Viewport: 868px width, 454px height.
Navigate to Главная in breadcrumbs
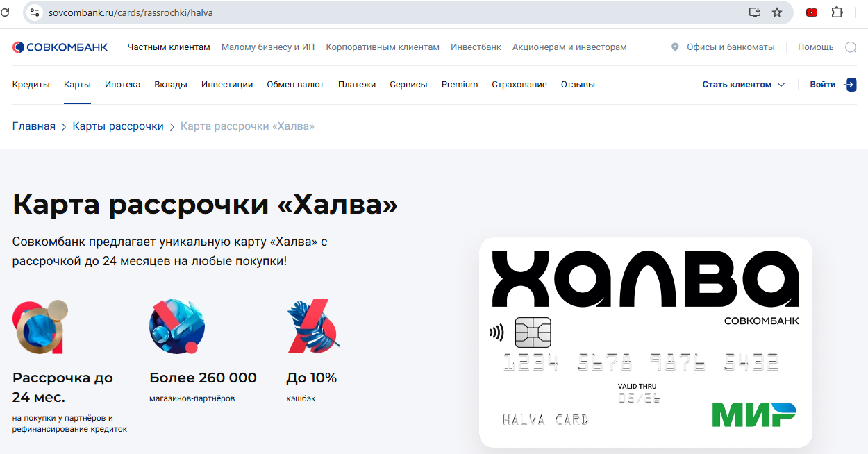click(34, 126)
